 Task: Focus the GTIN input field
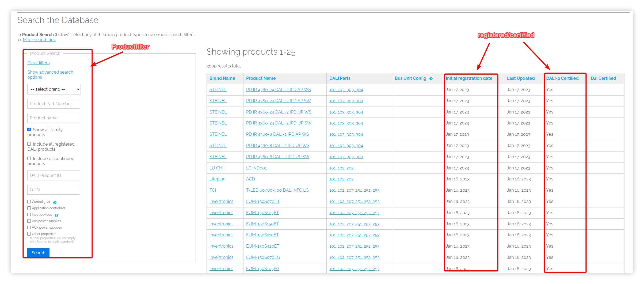pos(54,190)
